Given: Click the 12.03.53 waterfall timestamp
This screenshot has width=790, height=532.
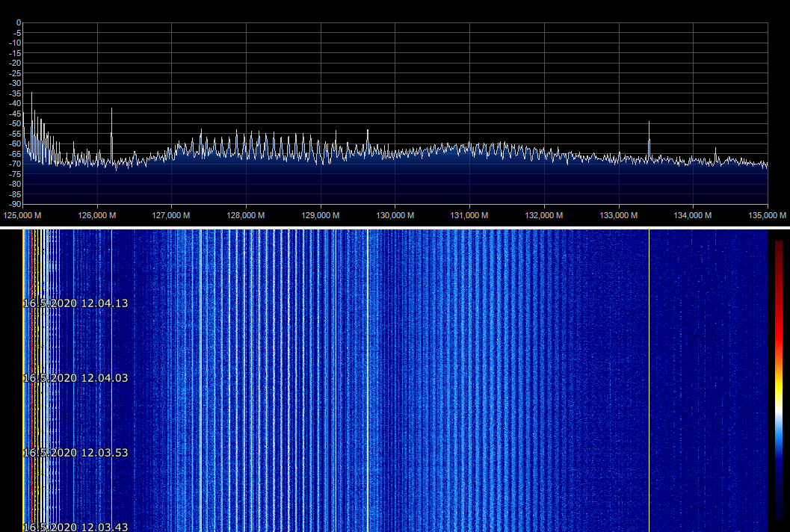Looking at the screenshot, I should pyautogui.click(x=75, y=453).
